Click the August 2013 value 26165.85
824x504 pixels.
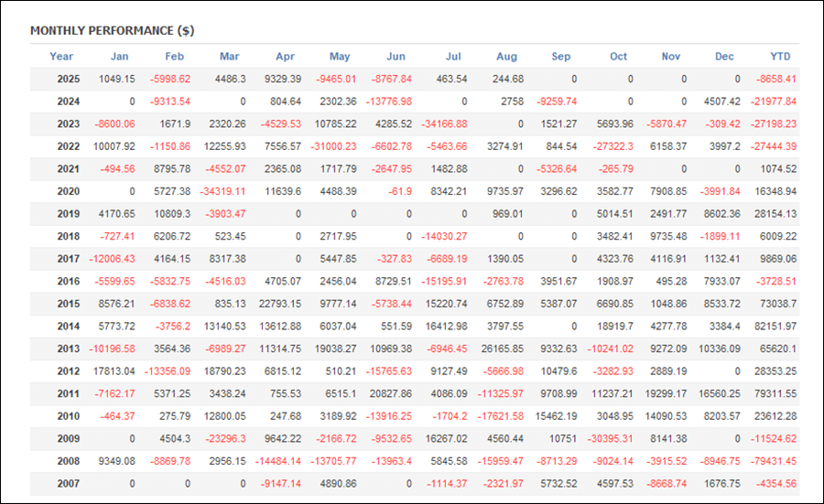point(499,349)
